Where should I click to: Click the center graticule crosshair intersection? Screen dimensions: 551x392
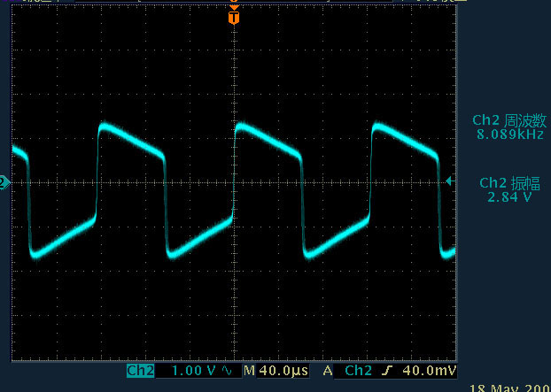pyautogui.click(x=234, y=181)
